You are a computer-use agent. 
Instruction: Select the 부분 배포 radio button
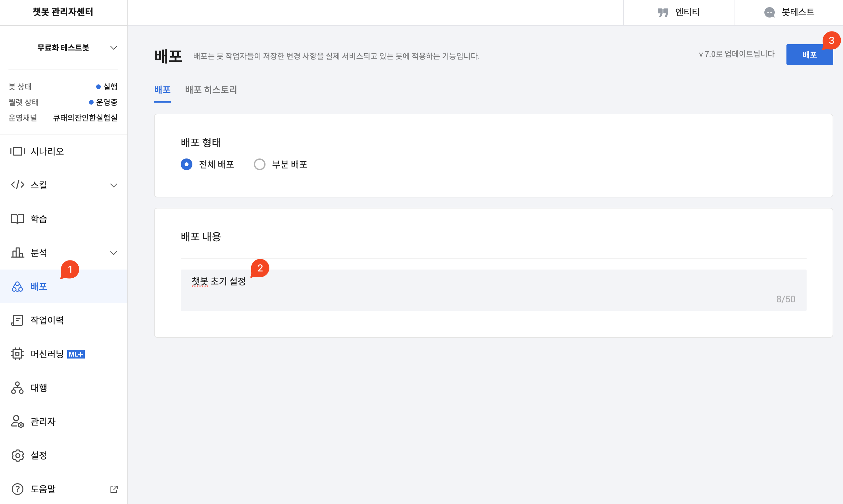coord(260,164)
